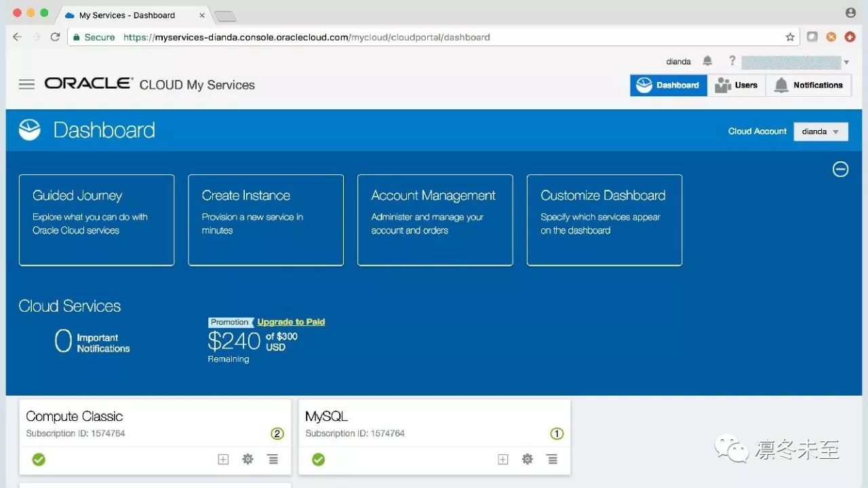Click the orange circular browser extension icon
868x488 pixels.
831,37
